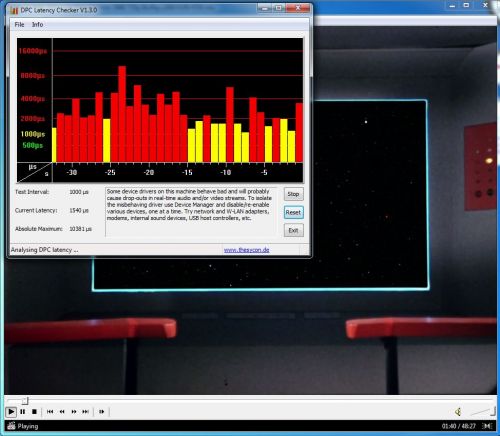500x436 pixels.
Task: Skip to the next track
Action: (x=85, y=412)
